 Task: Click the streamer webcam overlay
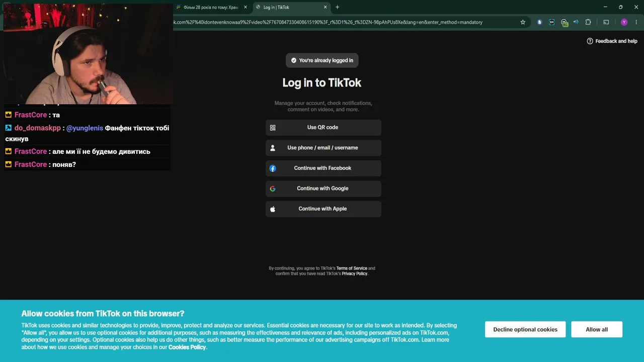point(88,53)
